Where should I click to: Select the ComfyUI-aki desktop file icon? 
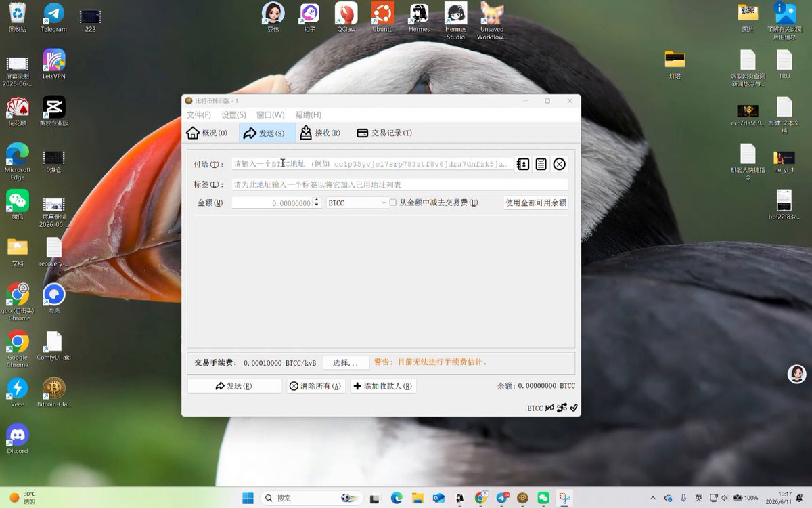click(53, 345)
